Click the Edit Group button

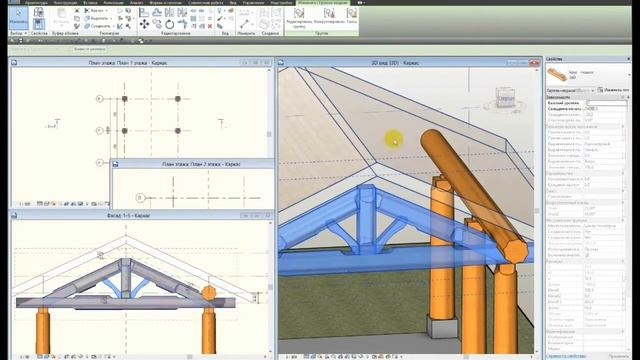[299, 17]
